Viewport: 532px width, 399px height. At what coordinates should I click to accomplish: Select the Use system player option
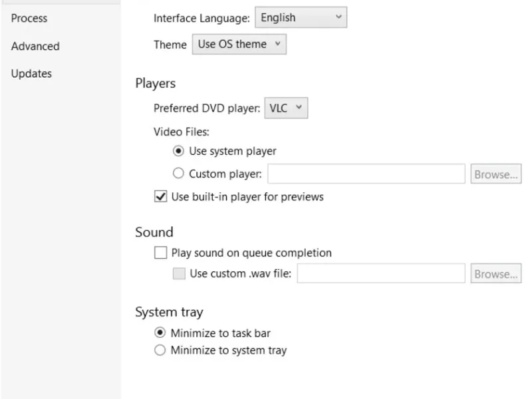click(178, 151)
